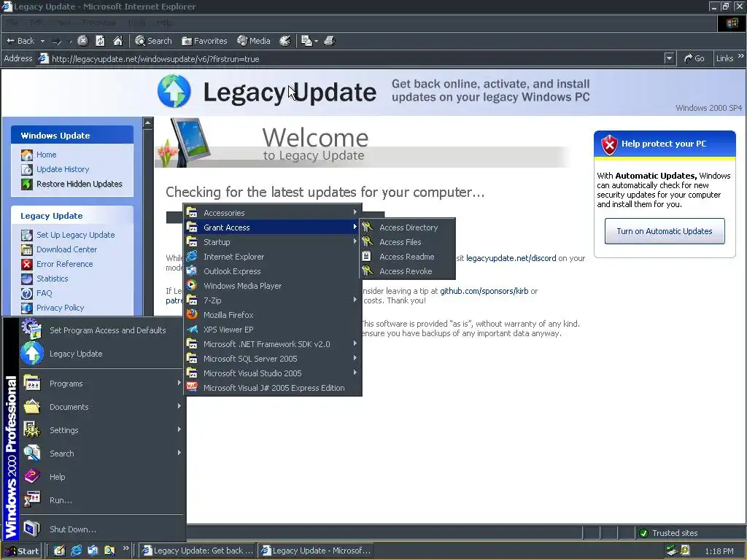Click the Turn on Automatic Updates button

tap(664, 231)
